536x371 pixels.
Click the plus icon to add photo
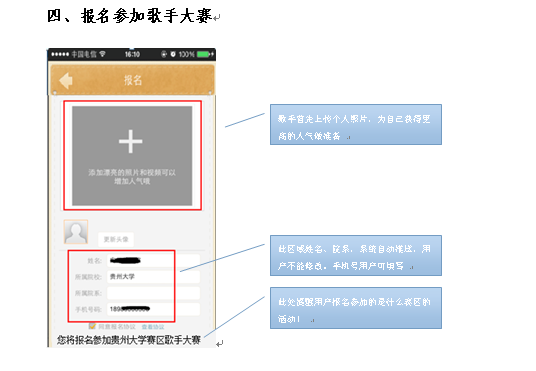[131, 141]
